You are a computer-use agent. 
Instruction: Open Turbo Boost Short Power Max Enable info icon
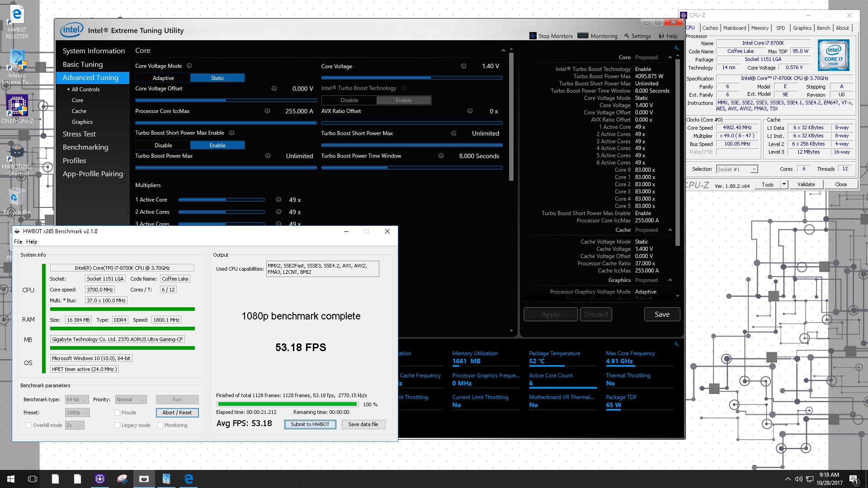(231, 133)
